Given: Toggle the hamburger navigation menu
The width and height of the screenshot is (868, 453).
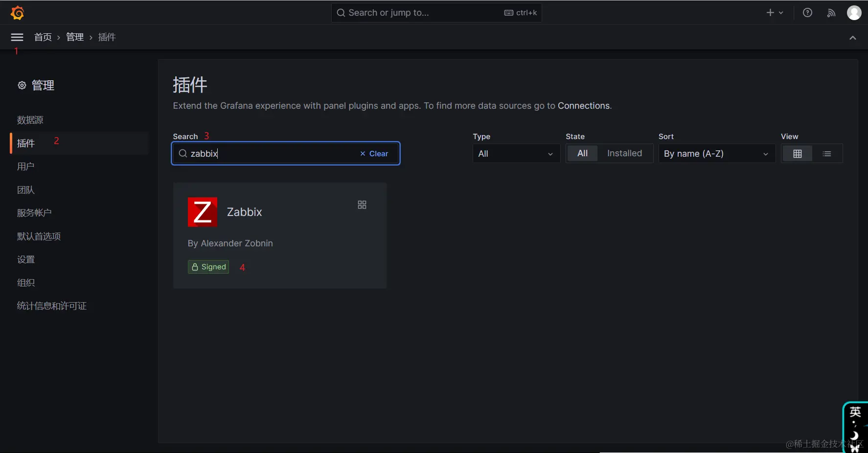Looking at the screenshot, I should pyautogui.click(x=17, y=37).
